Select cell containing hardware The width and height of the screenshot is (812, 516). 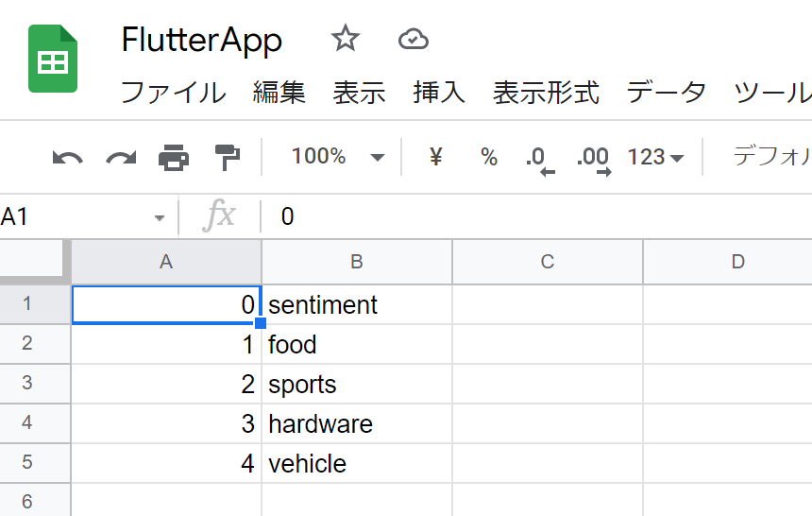(356, 424)
